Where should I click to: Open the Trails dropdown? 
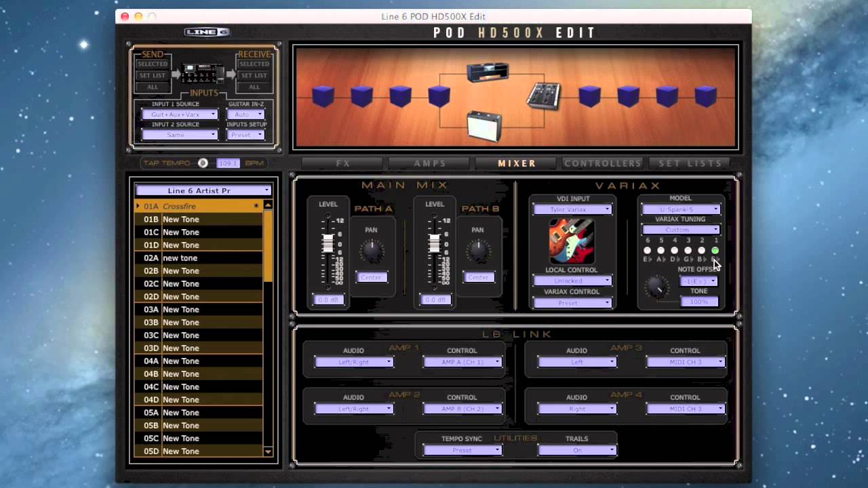click(x=576, y=450)
